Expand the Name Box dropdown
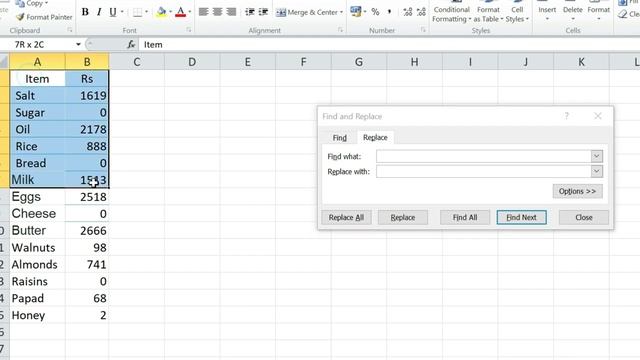The height and width of the screenshot is (360, 640). [x=78, y=44]
